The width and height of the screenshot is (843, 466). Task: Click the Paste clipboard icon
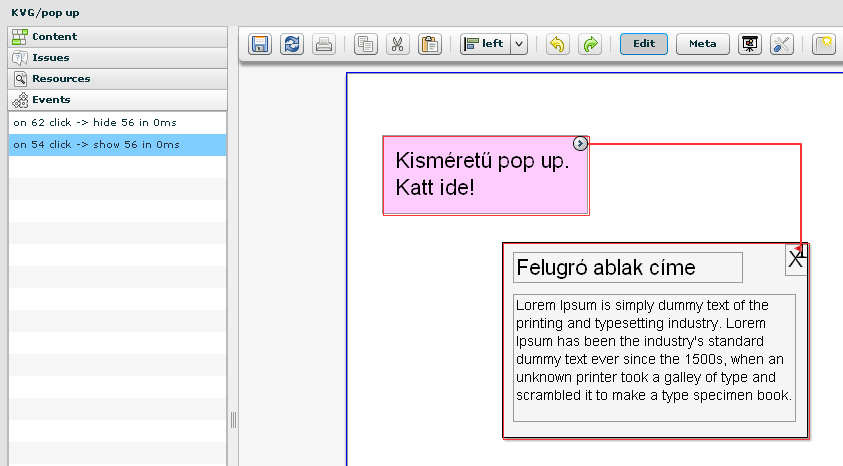point(429,44)
